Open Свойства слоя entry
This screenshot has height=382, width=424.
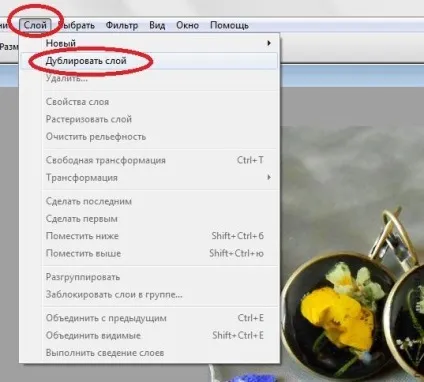(x=149, y=102)
